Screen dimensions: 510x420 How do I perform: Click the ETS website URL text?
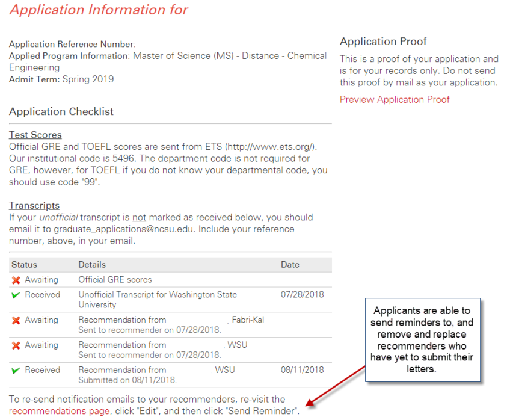click(271, 147)
